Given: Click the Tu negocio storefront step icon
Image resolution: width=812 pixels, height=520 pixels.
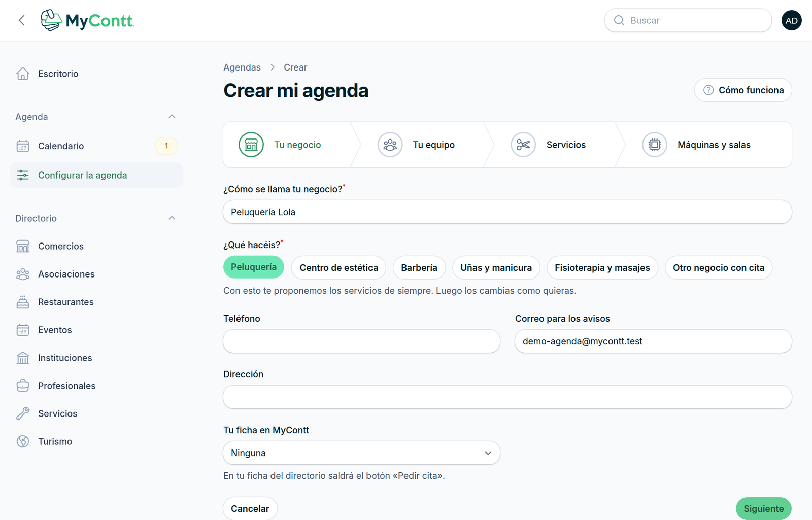Looking at the screenshot, I should 251,145.
